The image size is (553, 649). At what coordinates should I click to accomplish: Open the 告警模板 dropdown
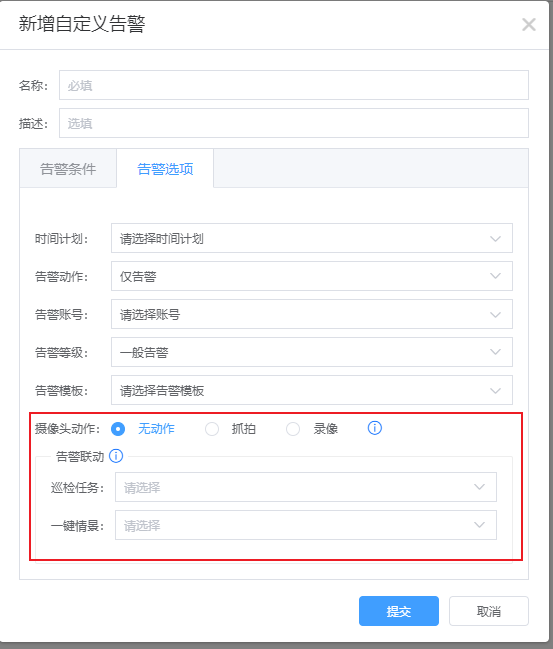coord(312,390)
